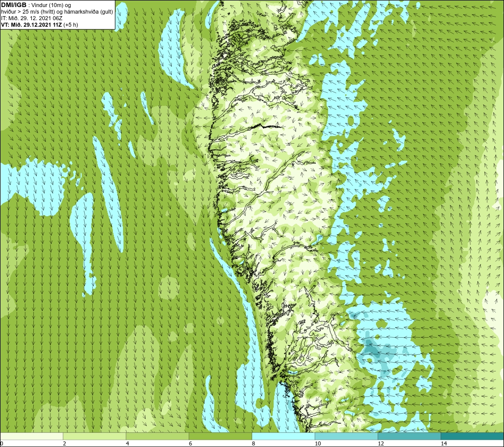Click the '6' label on the color scale
The image size is (504, 447).
pos(191,443)
